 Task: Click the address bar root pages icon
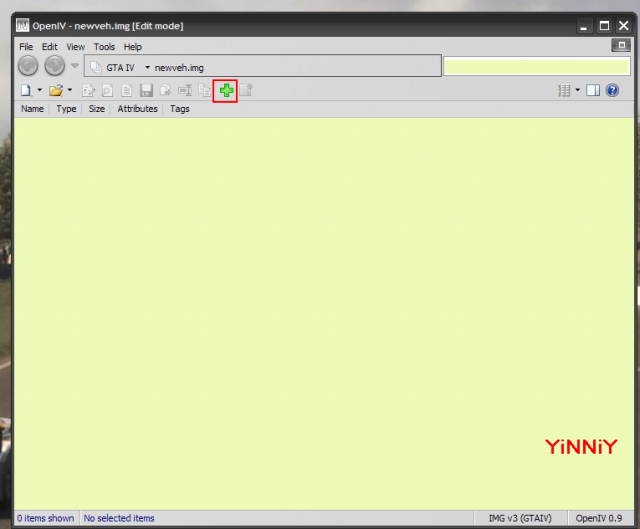95,67
